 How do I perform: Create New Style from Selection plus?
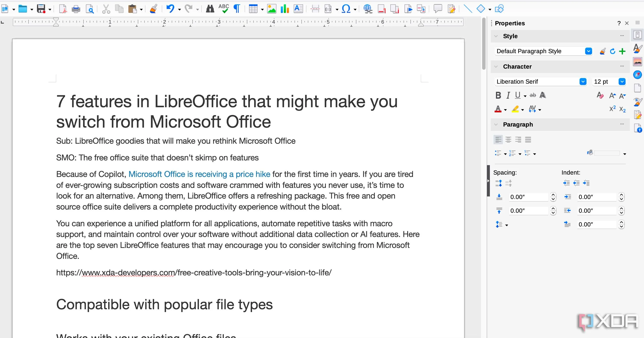pyautogui.click(x=622, y=51)
